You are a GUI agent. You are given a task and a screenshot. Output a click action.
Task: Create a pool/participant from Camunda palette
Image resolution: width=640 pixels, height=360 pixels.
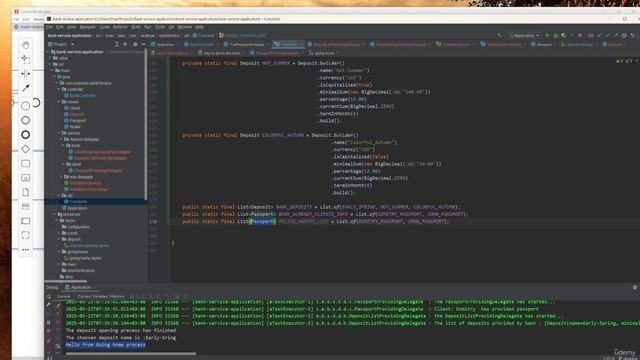pyautogui.click(x=25, y=221)
